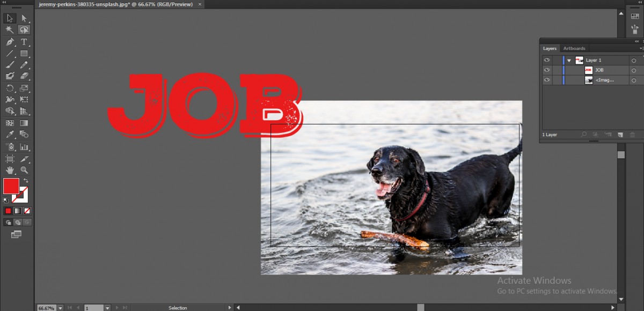
Task: Delete selected layer with the trash button
Action: pyautogui.click(x=632, y=134)
